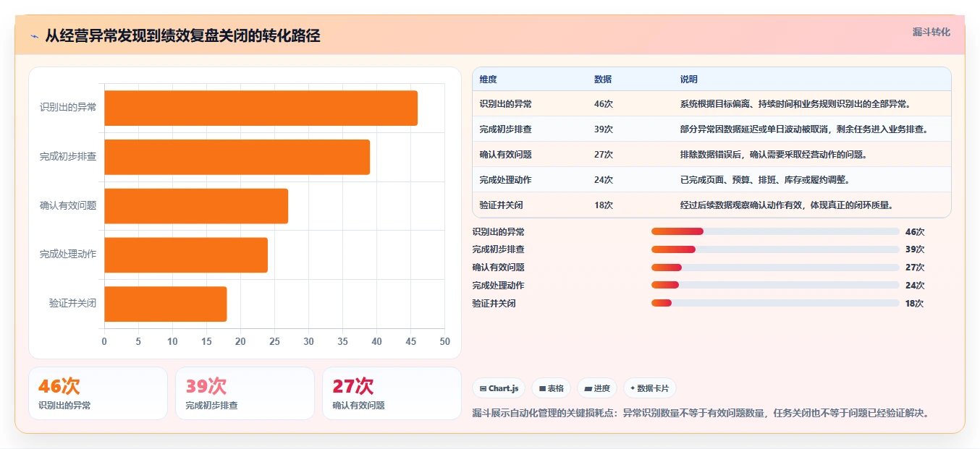The height and width of the screenshot is (449, 980).
Task: Click the 漏斗转化 tag in the header
Action: (x=931, y=32)
